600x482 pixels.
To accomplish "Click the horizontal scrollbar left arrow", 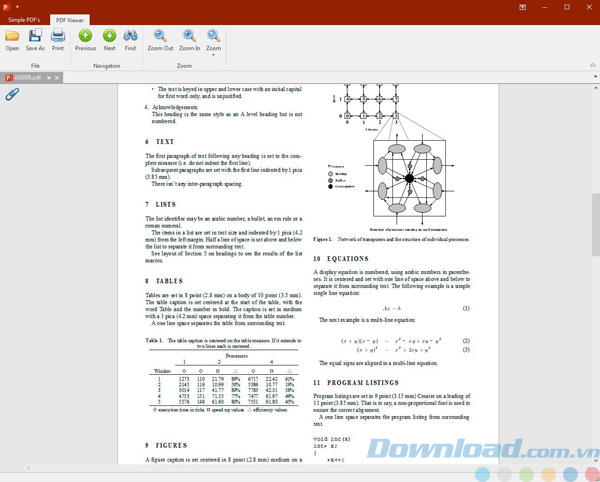I will pos(28,468).
